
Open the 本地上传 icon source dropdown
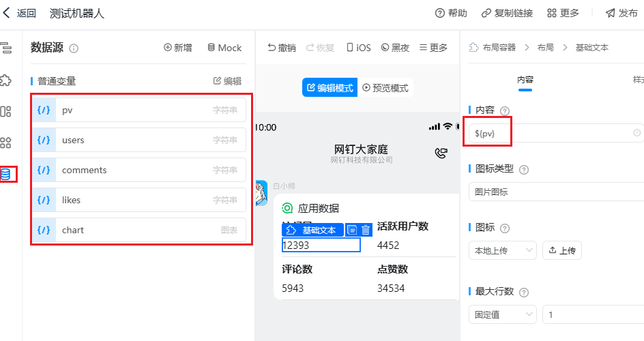point(503,250)
